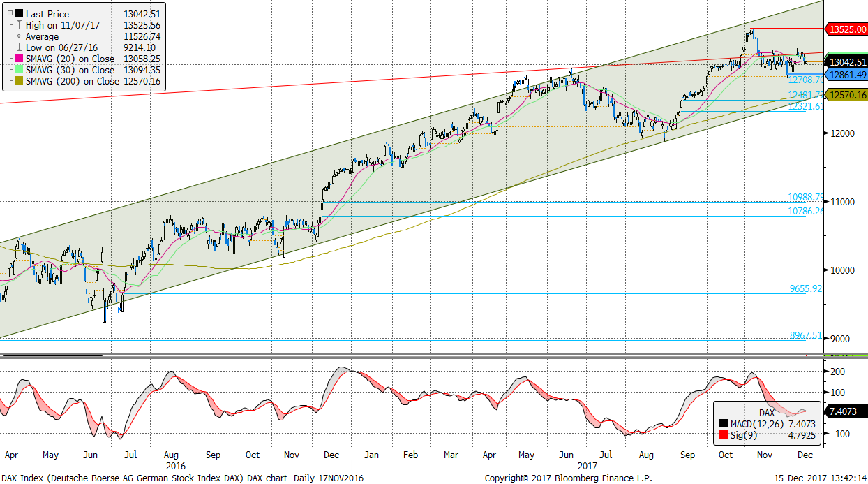The height and width of the screenshot is (484, 868).
Task: Click the Low marker icon in legend
Action: point(18,47)
